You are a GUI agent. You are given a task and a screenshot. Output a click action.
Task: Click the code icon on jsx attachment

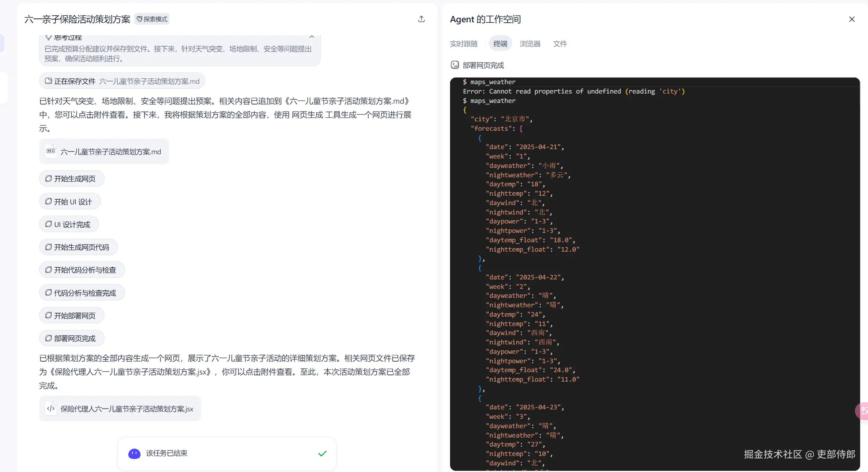coord(51,409)
